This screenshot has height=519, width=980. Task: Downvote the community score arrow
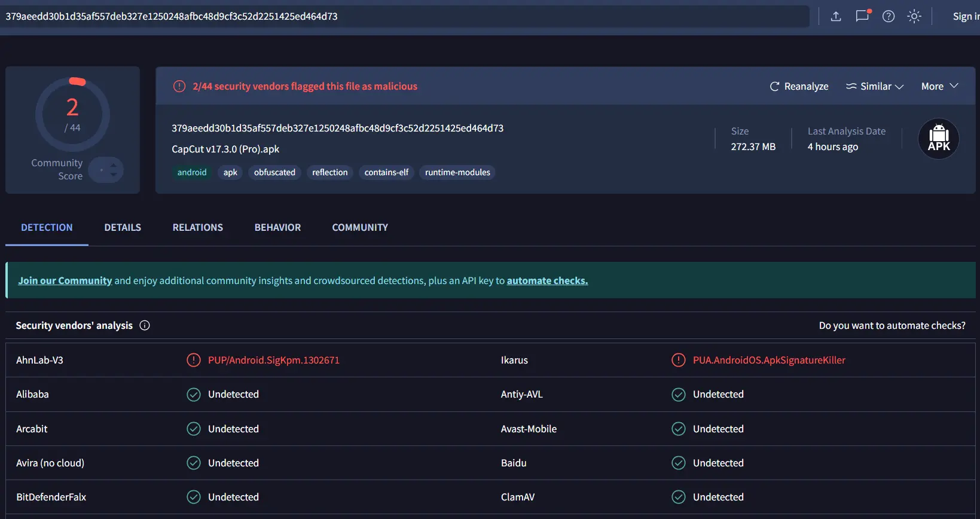[114, 175]
